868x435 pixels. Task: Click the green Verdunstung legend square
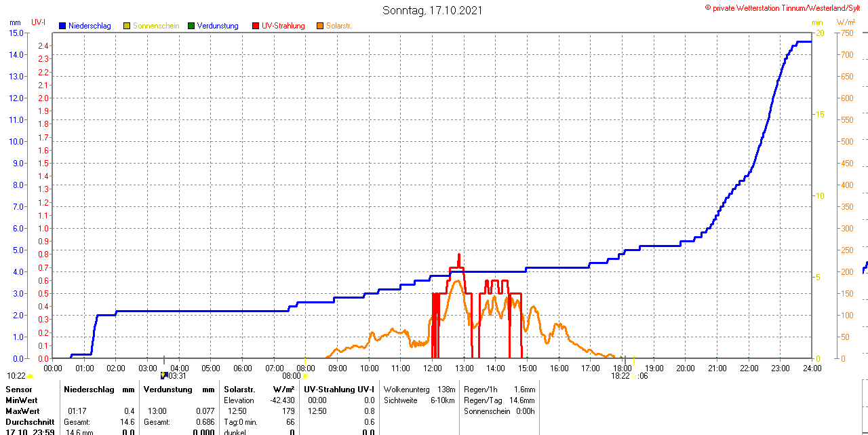point(191,26)
